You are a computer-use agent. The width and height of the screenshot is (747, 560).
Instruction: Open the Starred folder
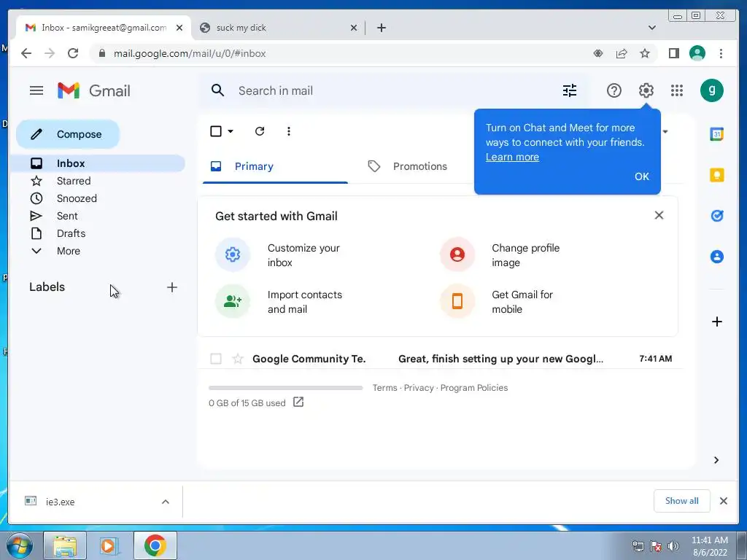pos(97,181)
